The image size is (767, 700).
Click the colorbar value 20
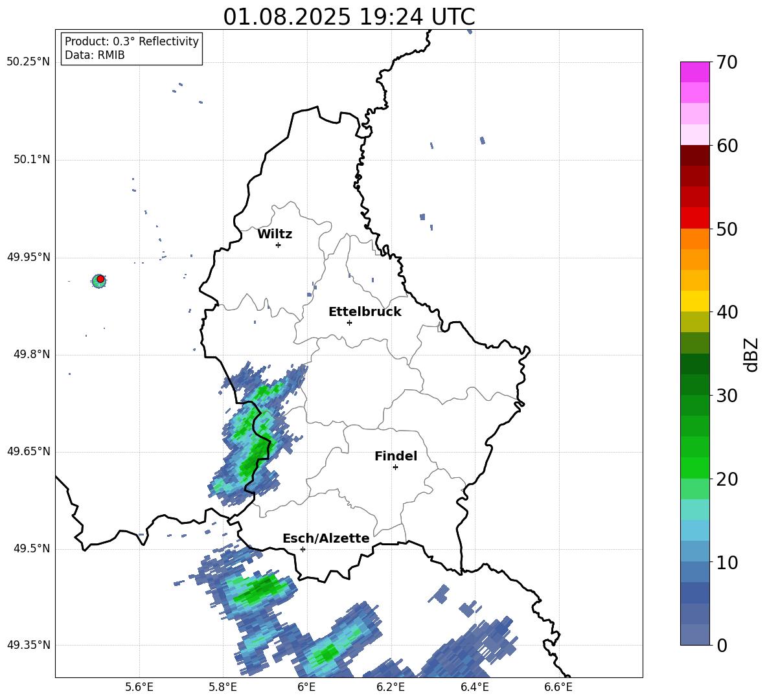(727, 479)
